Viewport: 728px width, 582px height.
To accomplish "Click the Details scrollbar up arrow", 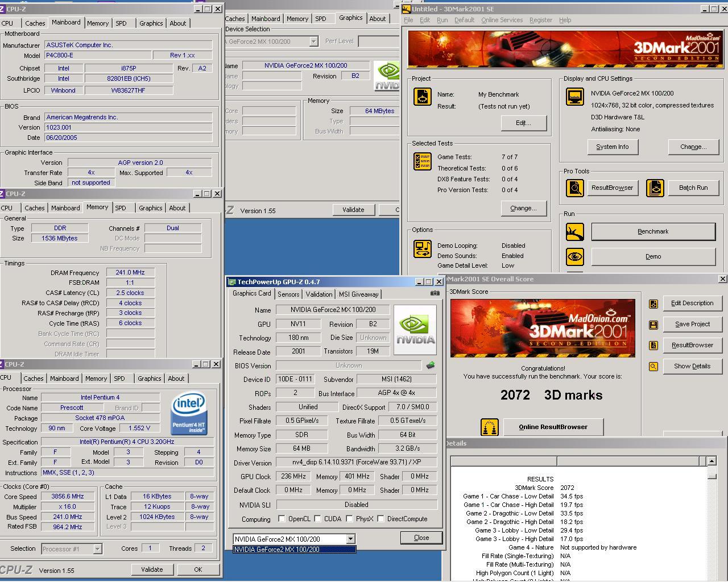I will (712, 461).
